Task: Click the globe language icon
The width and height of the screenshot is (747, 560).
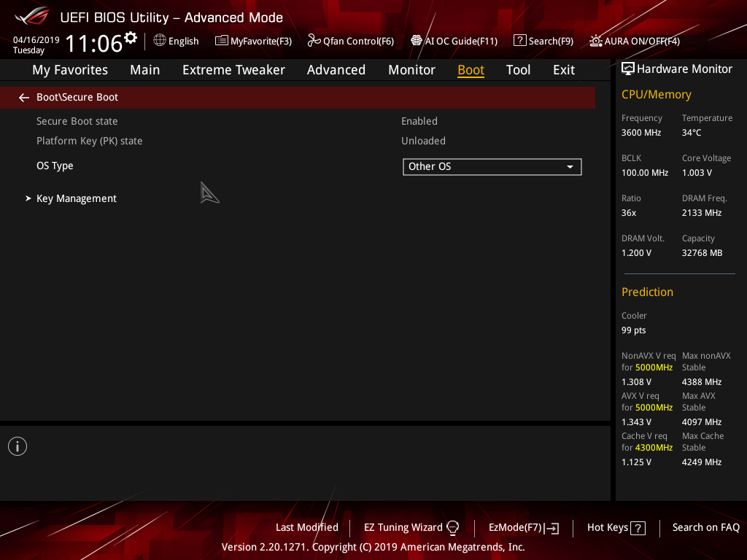Action: [160, 41]
